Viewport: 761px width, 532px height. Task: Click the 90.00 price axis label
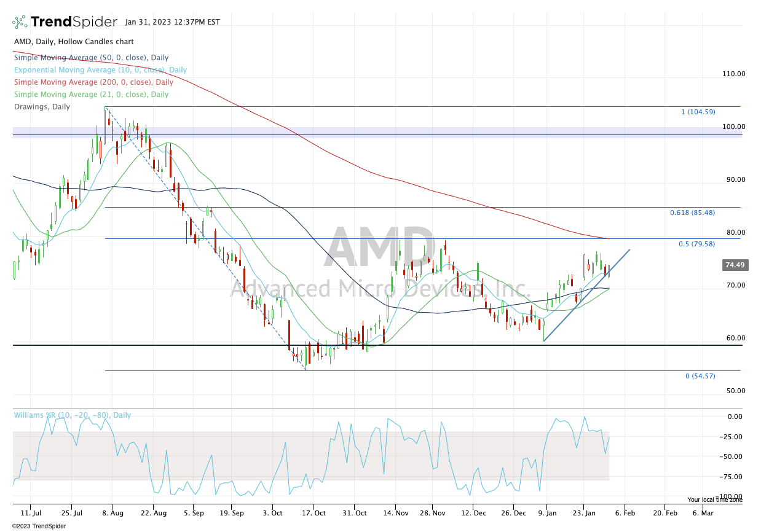(736, 179)
